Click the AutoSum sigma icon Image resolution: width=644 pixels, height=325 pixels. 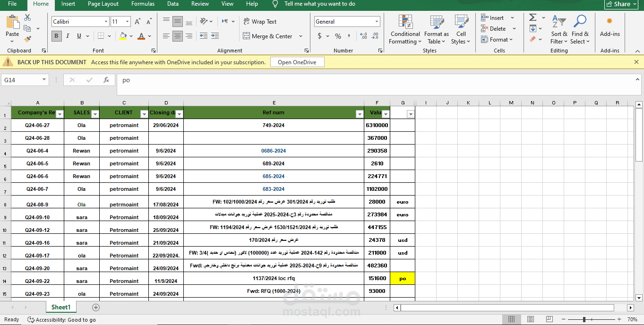click(533, 17)
